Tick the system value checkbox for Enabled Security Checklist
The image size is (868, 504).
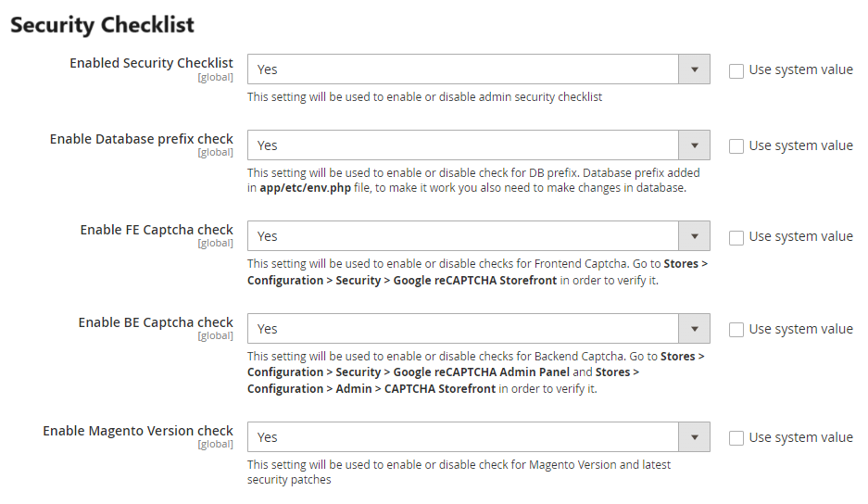coord(736,70)
